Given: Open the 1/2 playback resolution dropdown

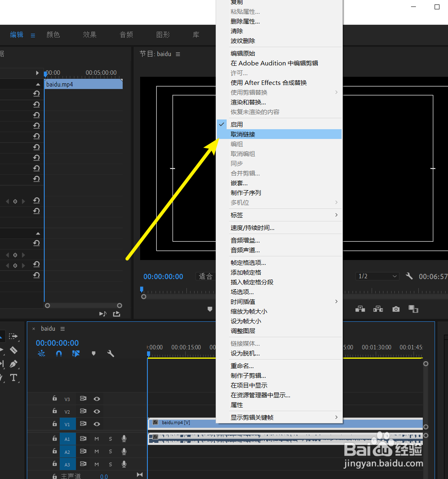Looking at the screenshot, I should 377,276.
